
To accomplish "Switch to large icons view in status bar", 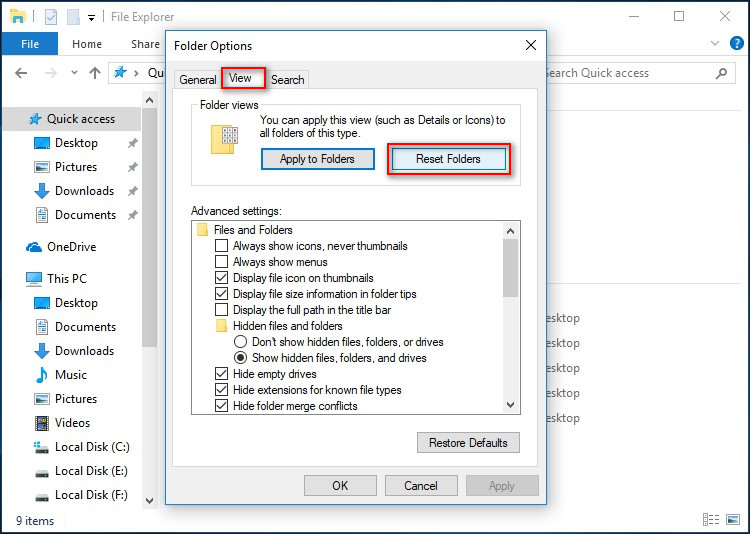I will point(733,519).
